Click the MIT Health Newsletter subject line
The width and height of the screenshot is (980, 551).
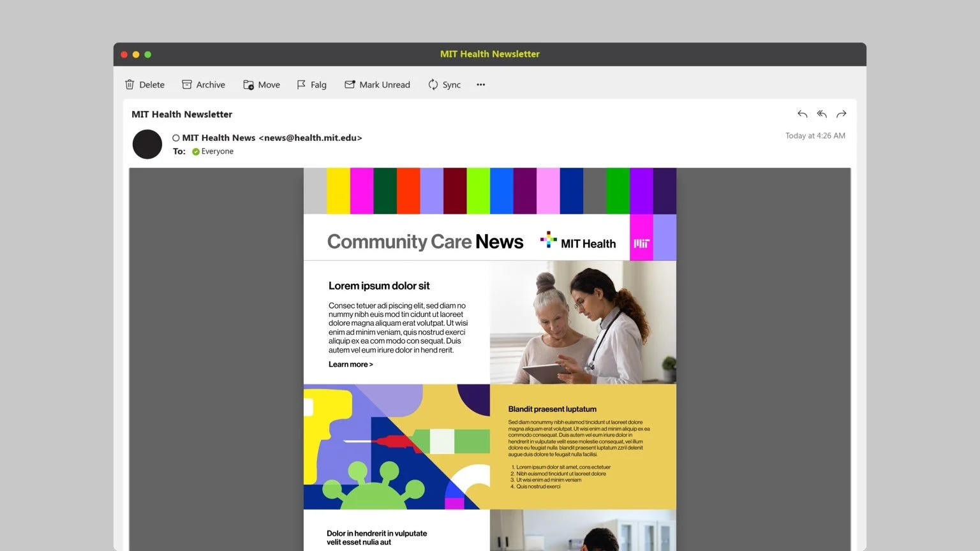point(182,114)
